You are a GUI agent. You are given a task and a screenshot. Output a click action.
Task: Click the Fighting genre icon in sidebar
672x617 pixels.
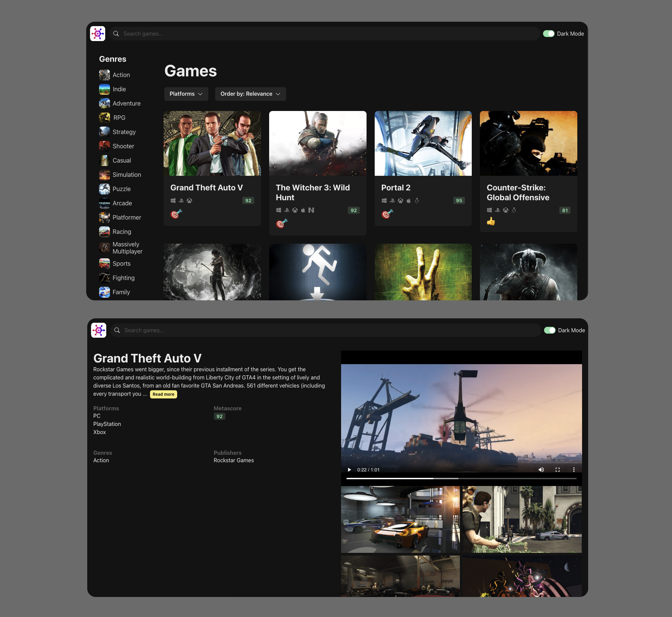pyautogui.click(x=104, y=278)
